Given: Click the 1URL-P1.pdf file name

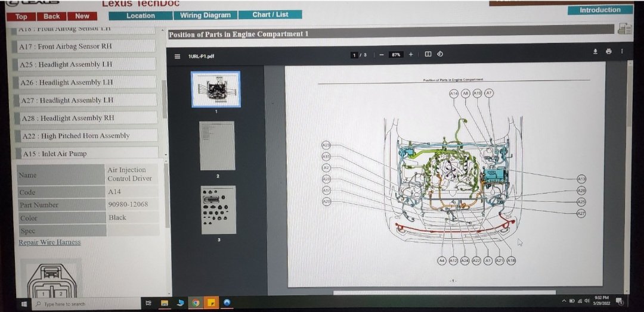Looking at the screenshot, I should tap(201, 56).
